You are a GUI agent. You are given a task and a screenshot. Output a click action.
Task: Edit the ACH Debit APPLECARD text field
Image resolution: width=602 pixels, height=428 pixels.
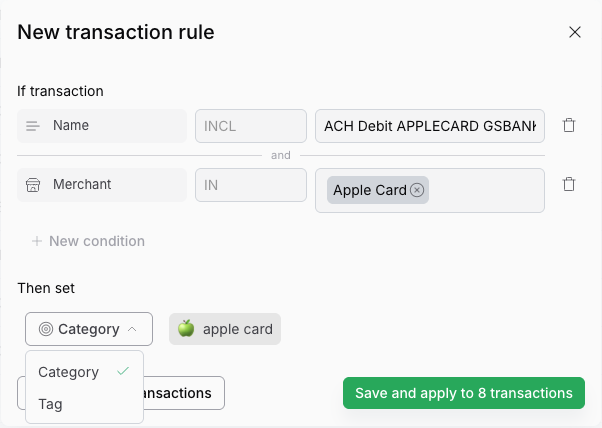(429, 126)
